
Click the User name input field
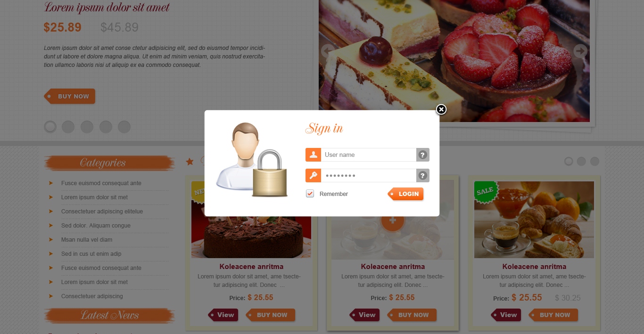(x=369, y=155)
